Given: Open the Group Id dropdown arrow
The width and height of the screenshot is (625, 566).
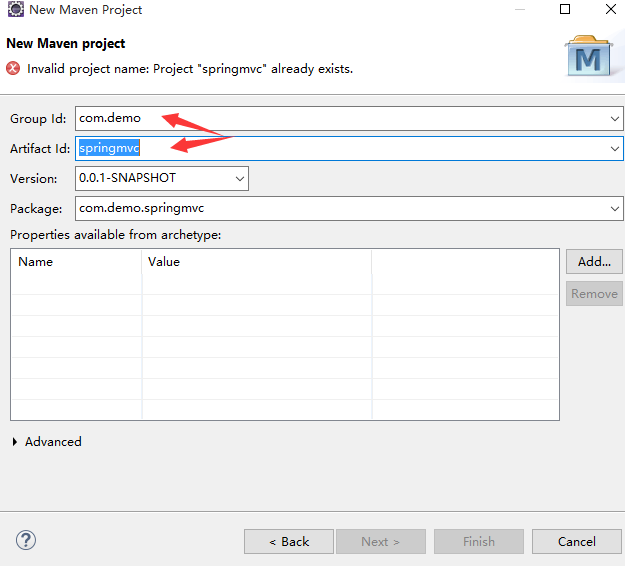Looking at the screenshot, I should 615,119.
